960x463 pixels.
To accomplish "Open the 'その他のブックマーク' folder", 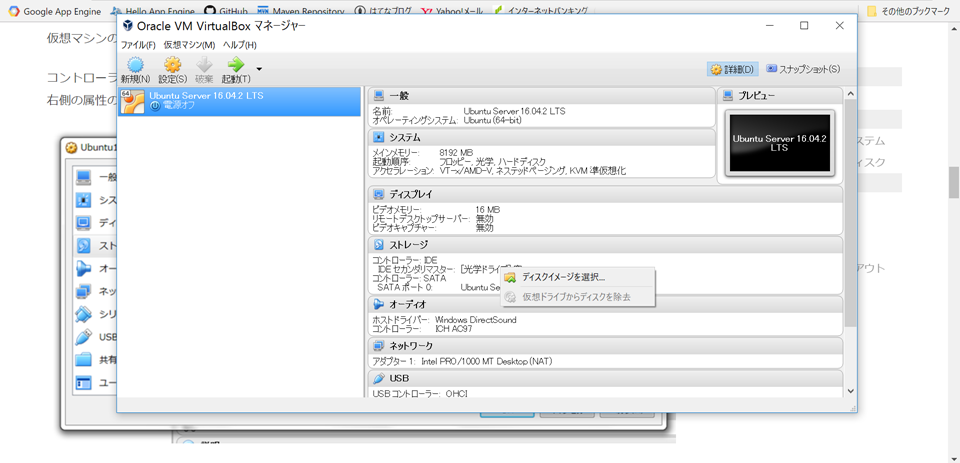I will (909, 11).
